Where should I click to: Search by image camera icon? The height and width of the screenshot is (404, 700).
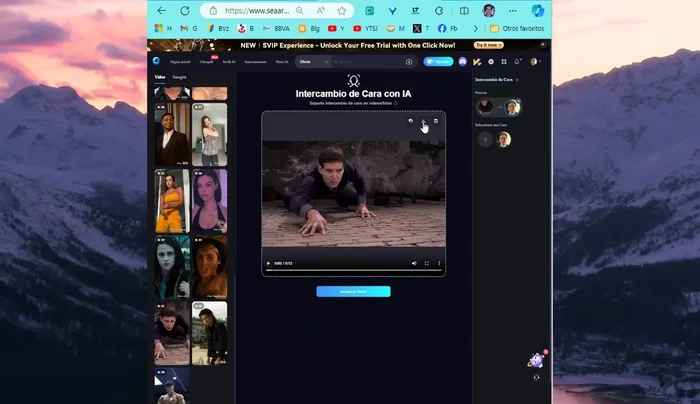click(x=409, y=62)
